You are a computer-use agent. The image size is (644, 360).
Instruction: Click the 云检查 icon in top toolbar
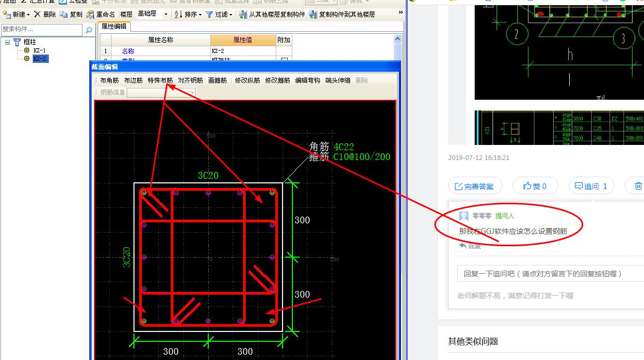[63, 2]
